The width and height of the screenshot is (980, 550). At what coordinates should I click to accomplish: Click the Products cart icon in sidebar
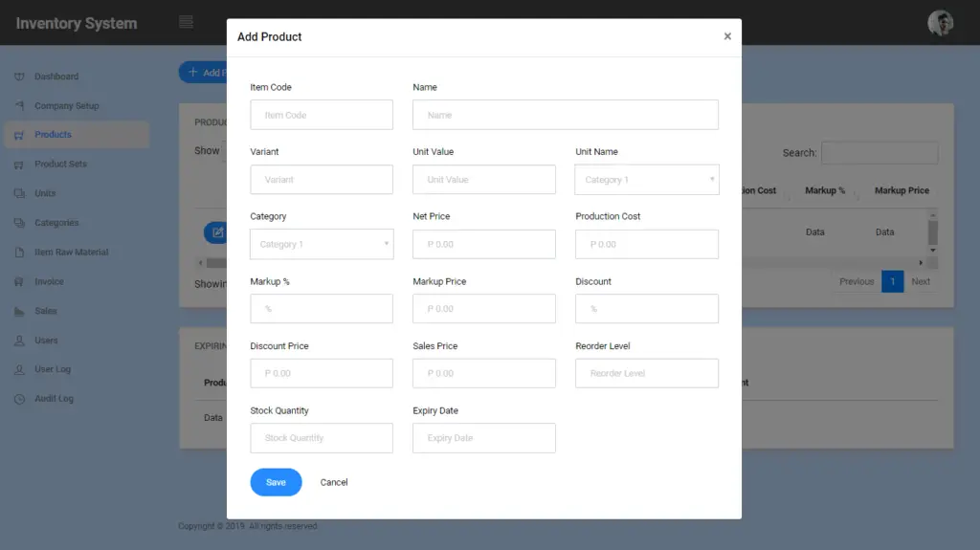coord(19,135)
